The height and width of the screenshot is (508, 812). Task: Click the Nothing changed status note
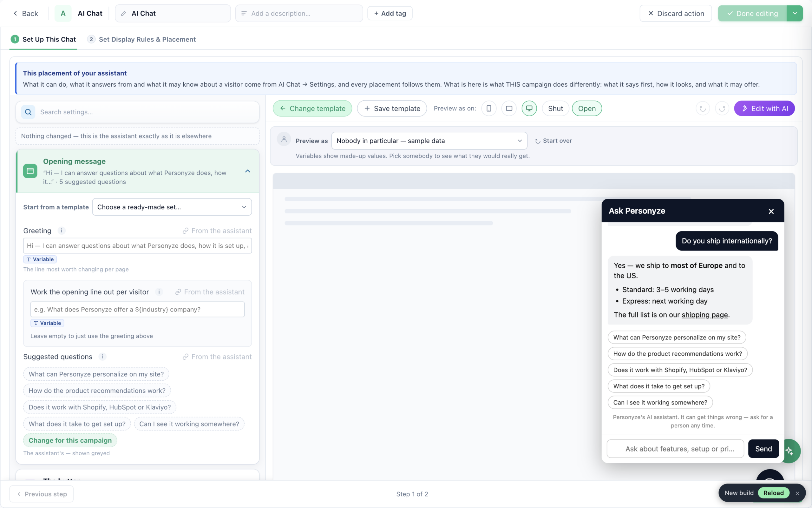coord(138,136)
